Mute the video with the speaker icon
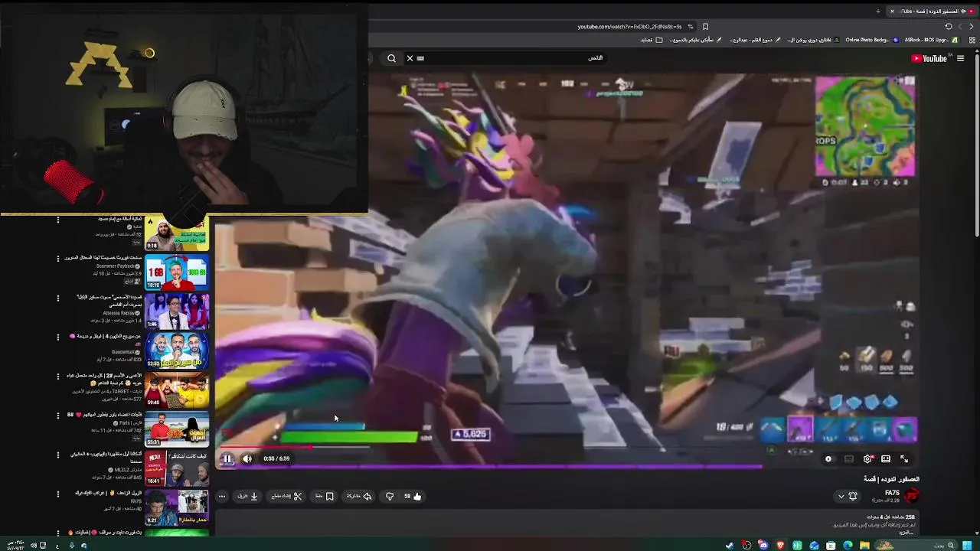980x551 pixels. tap(247, 459)
